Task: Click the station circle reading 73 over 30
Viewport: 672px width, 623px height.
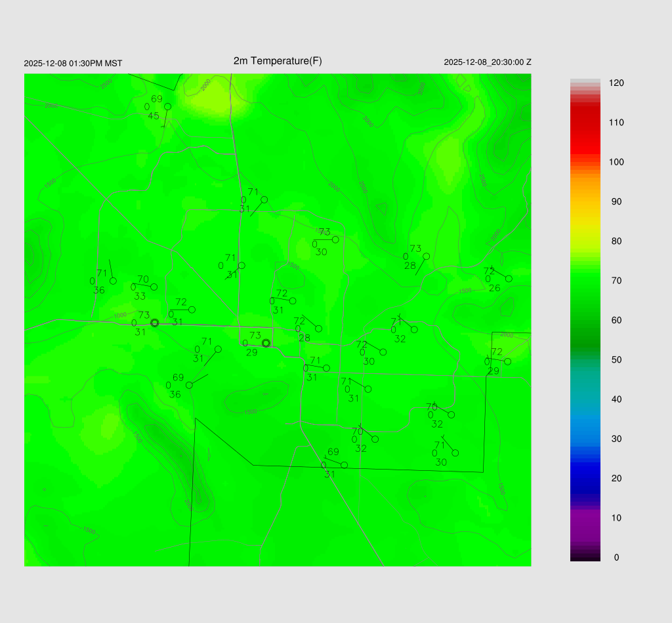Action: click(335, 239)
